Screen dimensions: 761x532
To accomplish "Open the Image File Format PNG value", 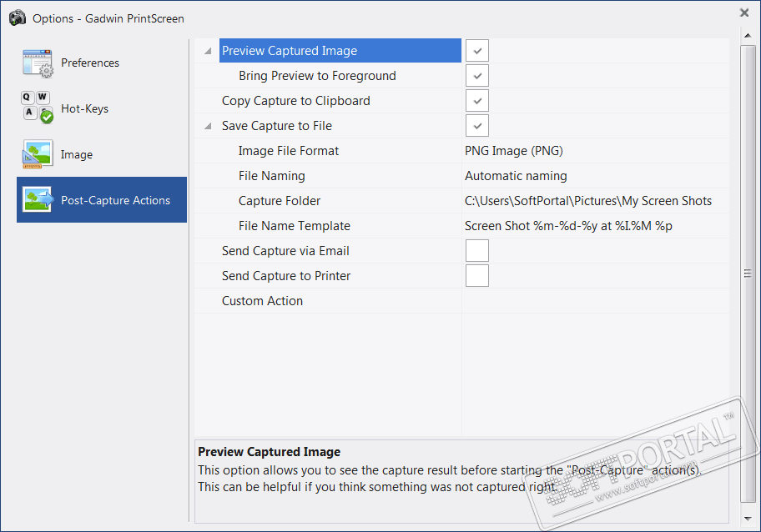I will (x=513, y=151).
